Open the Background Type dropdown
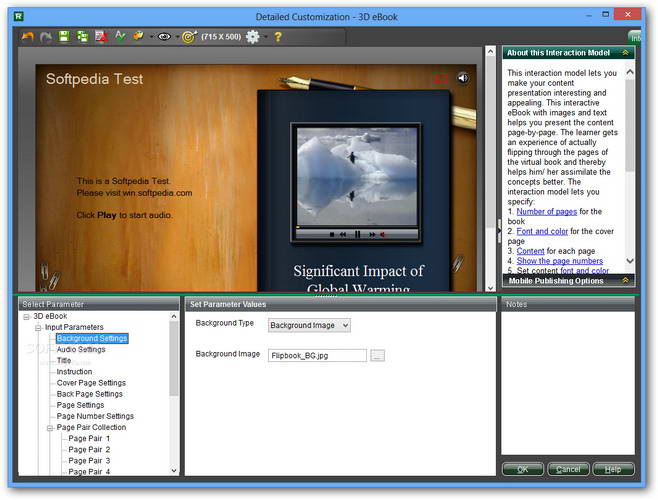The image size is (658, 500). 309,325
